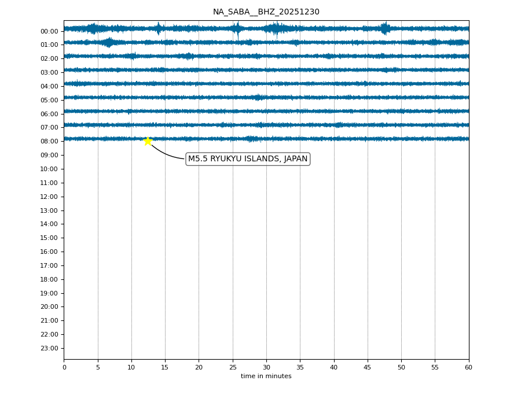Click the 'time in minutes' x-axis label
The width and height of the screenshot is (532, 399).
pos(266,376)
